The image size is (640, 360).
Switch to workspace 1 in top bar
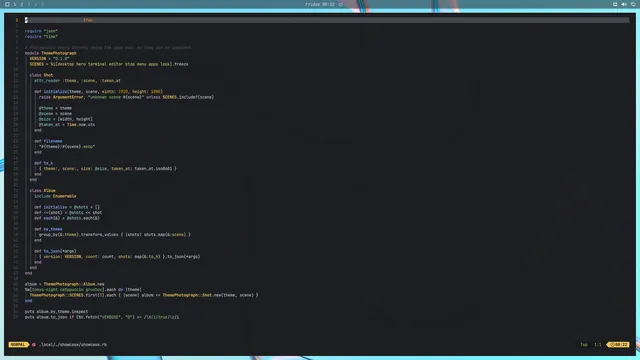[x=15, y=4]
